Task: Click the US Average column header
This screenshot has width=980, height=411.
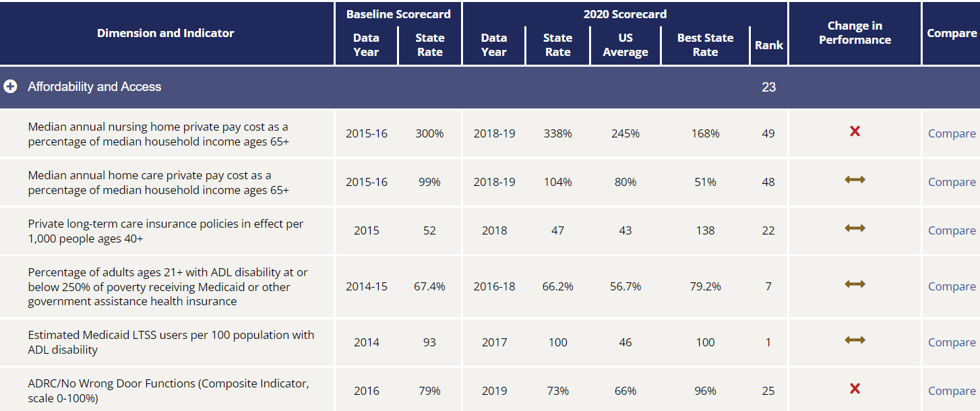Action: 625,45
